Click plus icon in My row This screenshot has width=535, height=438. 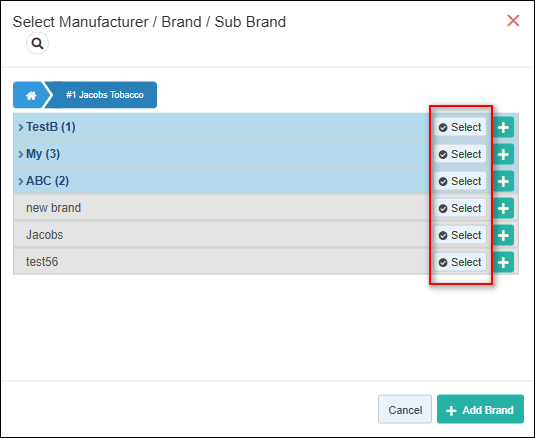click(x=503, y=154)
